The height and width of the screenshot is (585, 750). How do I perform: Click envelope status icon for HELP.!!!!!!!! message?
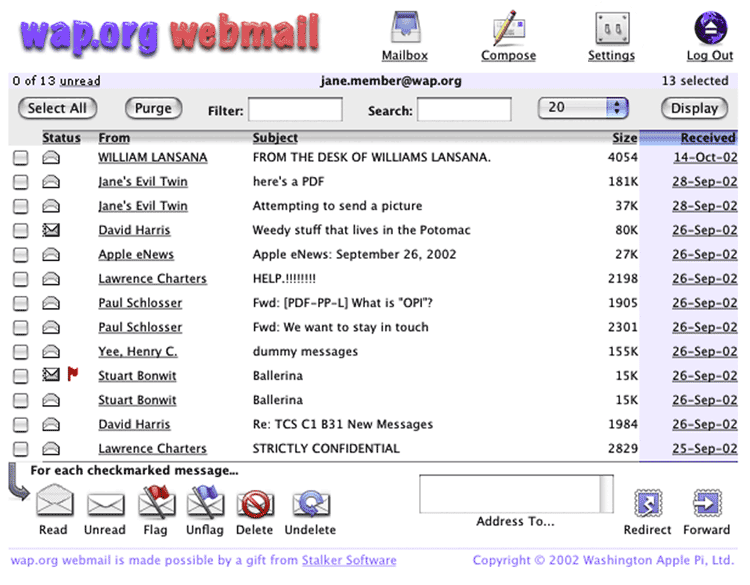51,279
